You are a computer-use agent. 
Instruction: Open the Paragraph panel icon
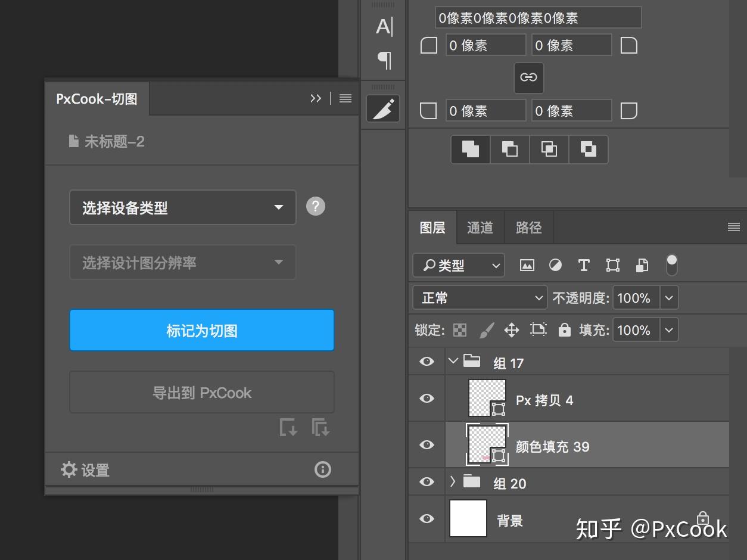(x=384, y=60)
